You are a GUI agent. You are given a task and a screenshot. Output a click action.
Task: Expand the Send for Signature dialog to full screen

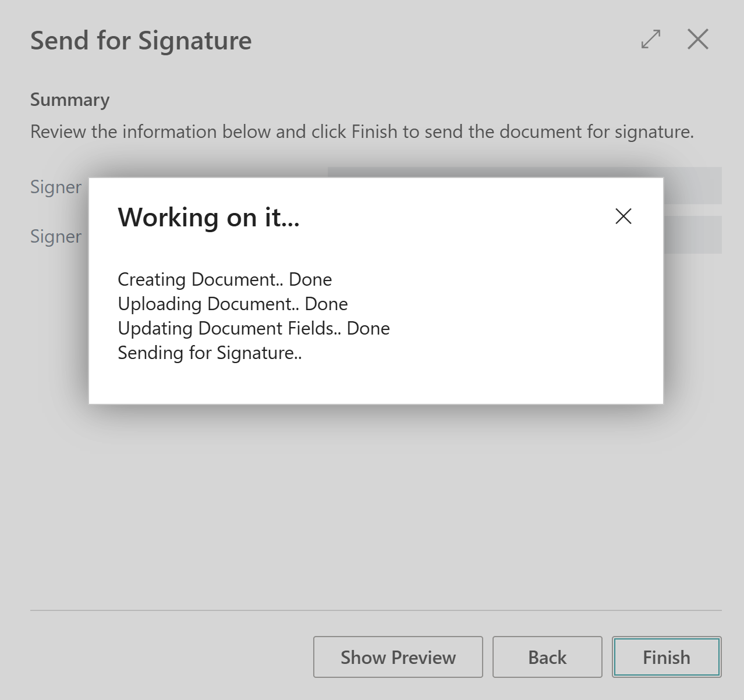[650, 39]
